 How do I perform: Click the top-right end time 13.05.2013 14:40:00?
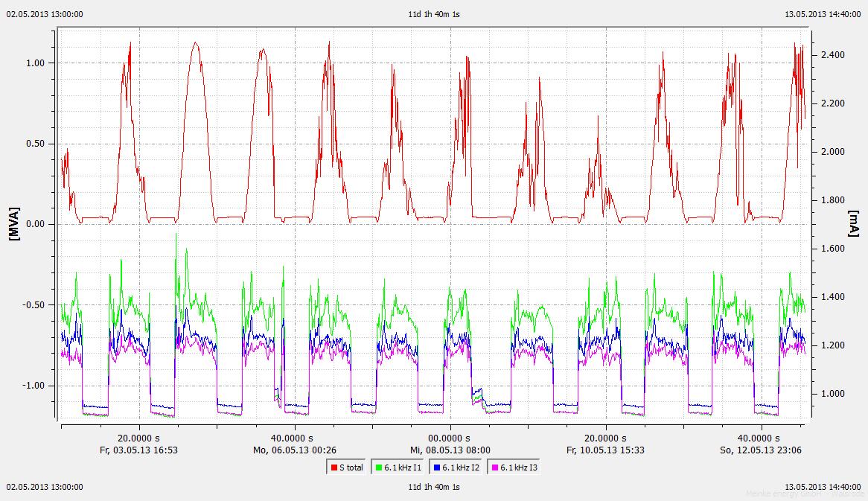click(x=823, y=13)
